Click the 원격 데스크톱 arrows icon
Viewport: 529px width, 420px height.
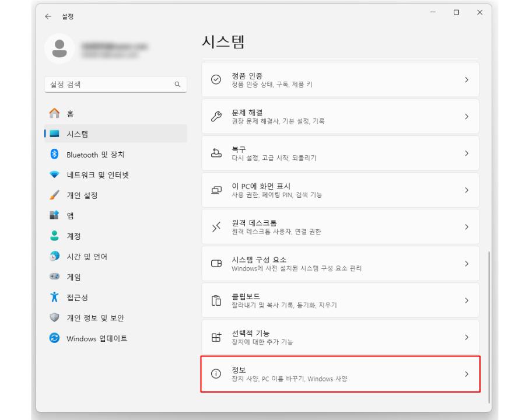[216, 227]
